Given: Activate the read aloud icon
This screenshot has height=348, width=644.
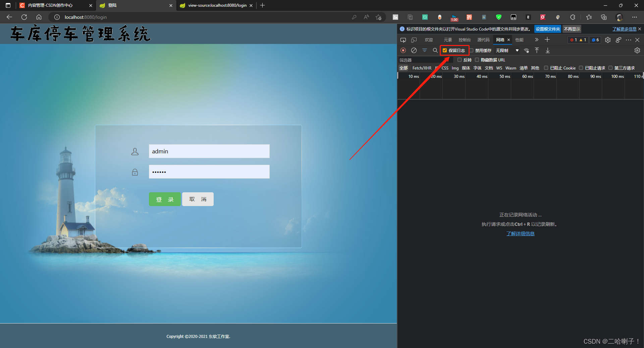Looking at the screenshot, I should pyautogui.click(x=366, y=17).
